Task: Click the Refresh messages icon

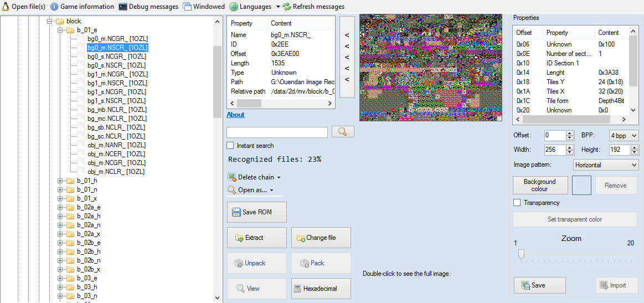Action: [287, 7]
